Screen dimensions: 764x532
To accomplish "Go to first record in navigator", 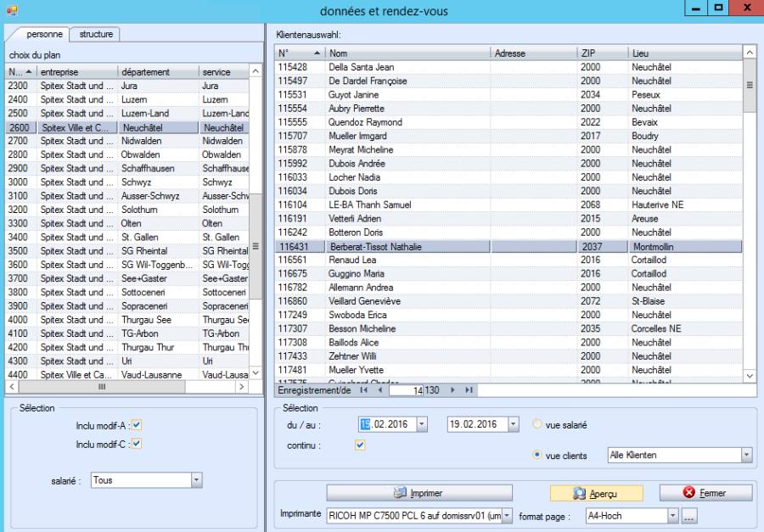I will click(364, 390).
